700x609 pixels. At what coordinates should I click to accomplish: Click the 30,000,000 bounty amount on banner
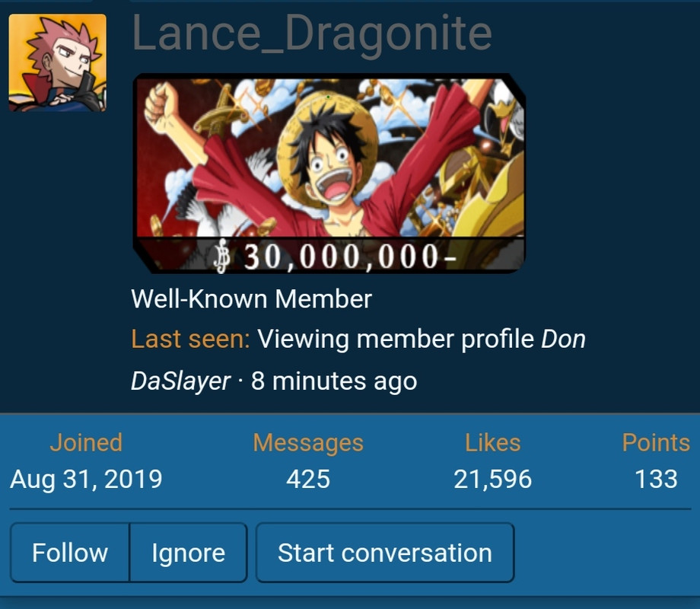[x=349, y=257]
